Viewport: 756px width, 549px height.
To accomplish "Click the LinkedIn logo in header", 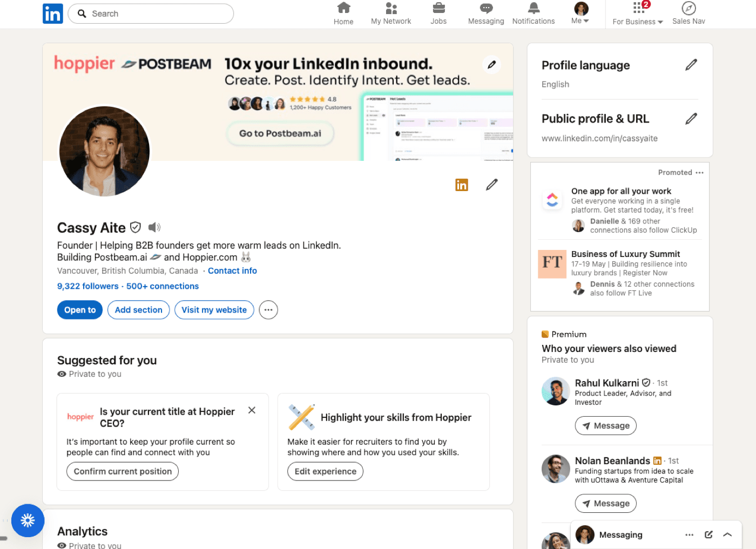I will point(53,13).
